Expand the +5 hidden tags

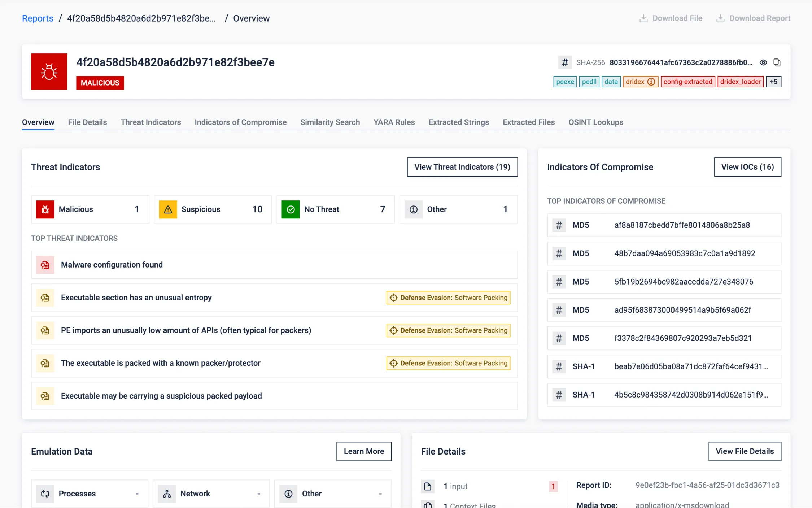pyautogui.click(x=773, y=82)
